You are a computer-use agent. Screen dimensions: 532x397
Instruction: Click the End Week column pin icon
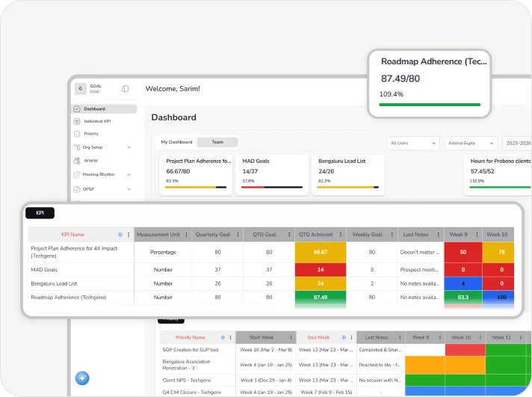[344, 338]
